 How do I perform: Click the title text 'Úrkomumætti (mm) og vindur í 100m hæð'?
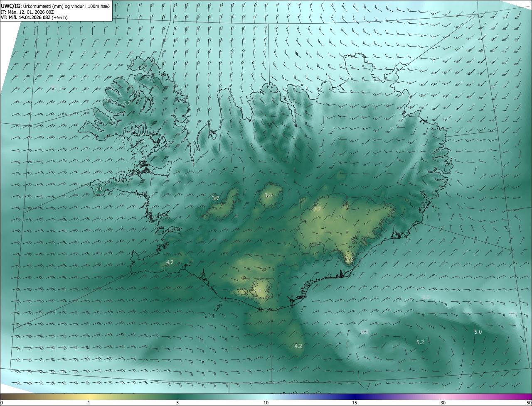coord(66,5)
